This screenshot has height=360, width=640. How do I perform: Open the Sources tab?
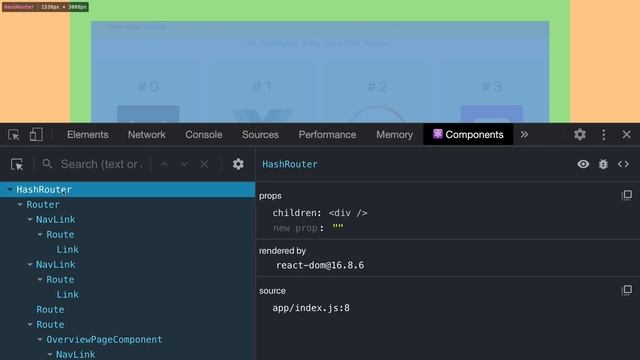260,135
